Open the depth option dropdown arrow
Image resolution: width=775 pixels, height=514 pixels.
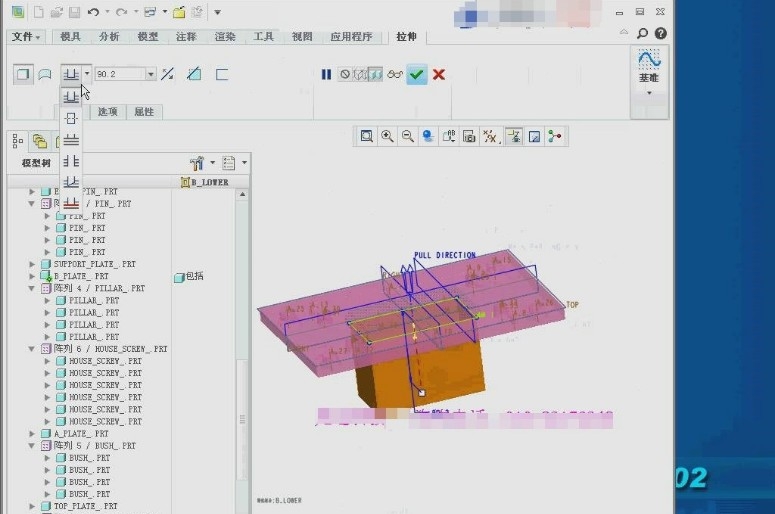[x=87, y=74]
